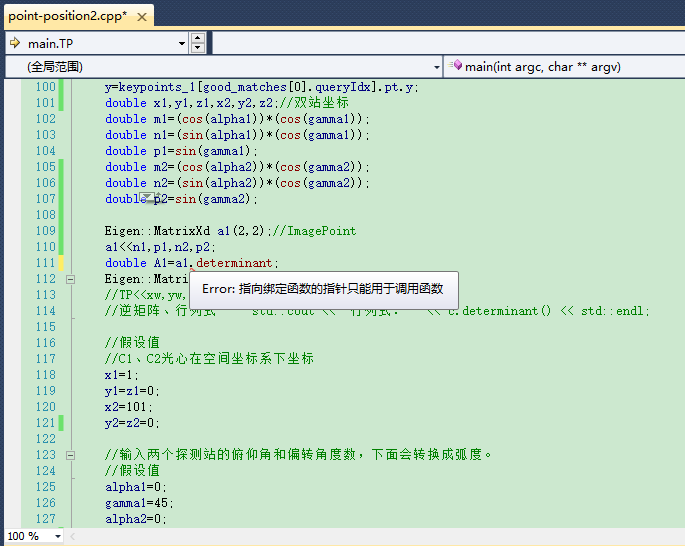Click the statement x2=101; on line 120

129,407
